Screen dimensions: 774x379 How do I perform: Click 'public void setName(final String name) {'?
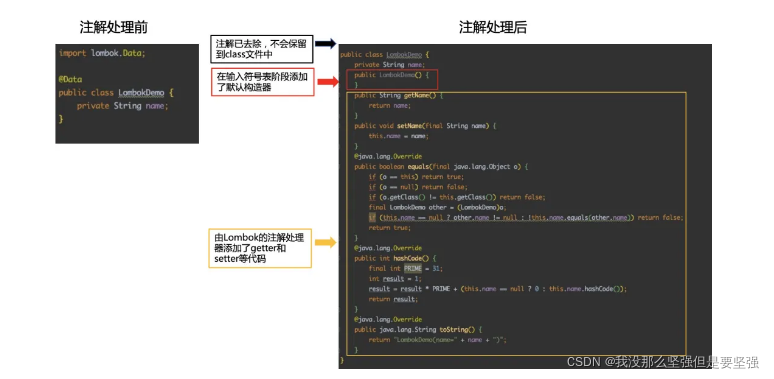click(425, 126)
